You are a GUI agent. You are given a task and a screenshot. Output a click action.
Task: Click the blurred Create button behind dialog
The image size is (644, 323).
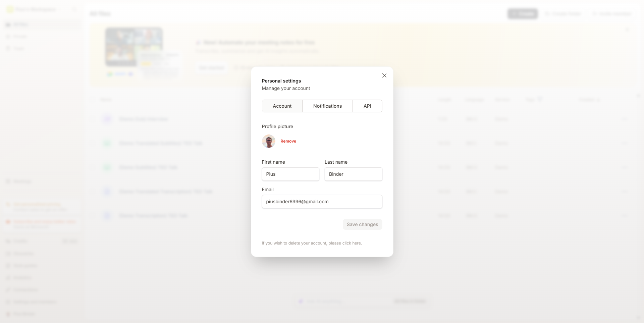tap(522, 14)
